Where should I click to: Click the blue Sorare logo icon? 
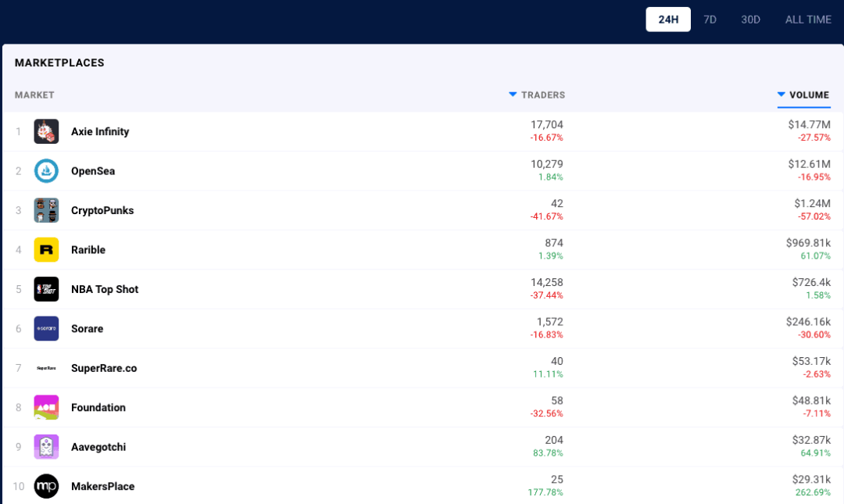46,328
